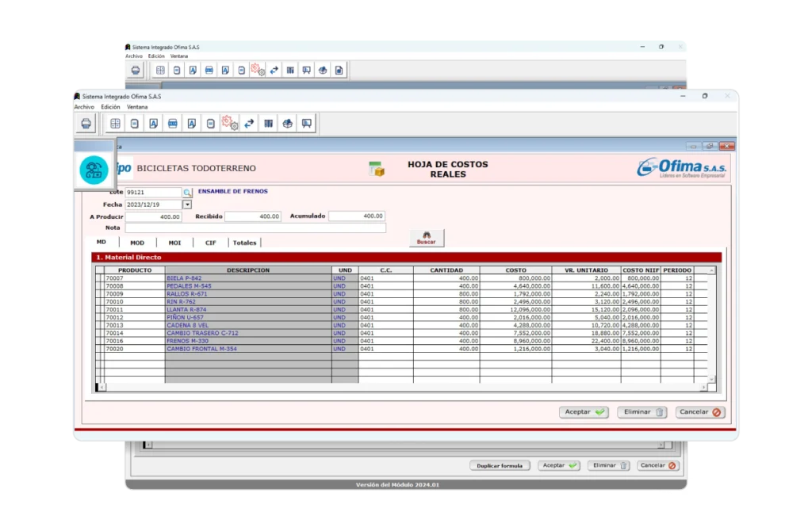Select the PEDALES M-545 description cell
Viewport: 812px width, 520px height.
pyautogui.click(x=248, y=286)
